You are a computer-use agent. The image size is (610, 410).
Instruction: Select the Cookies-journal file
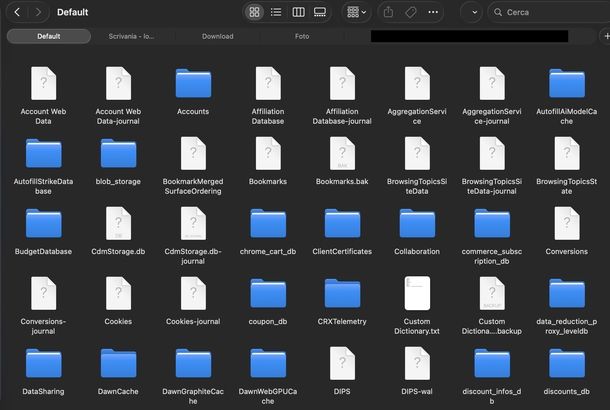pos(193,300)
